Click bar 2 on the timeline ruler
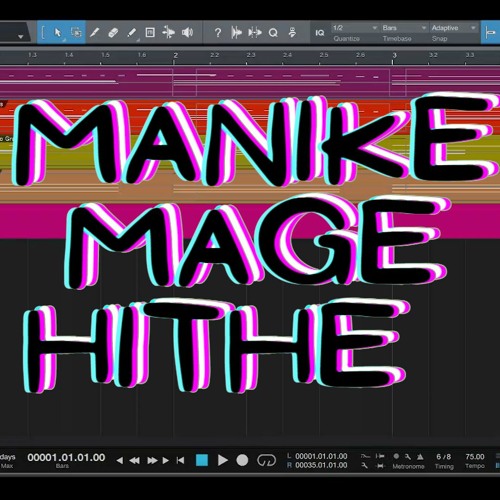This screenshot has height=500, width=500. pyautogui.click(x=176, y=56)
